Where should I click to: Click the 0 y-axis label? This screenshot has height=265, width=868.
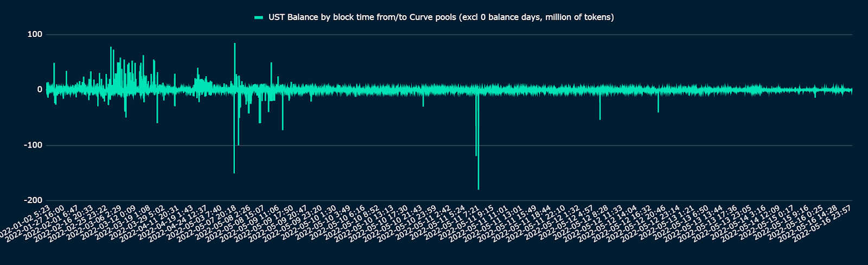40,90
